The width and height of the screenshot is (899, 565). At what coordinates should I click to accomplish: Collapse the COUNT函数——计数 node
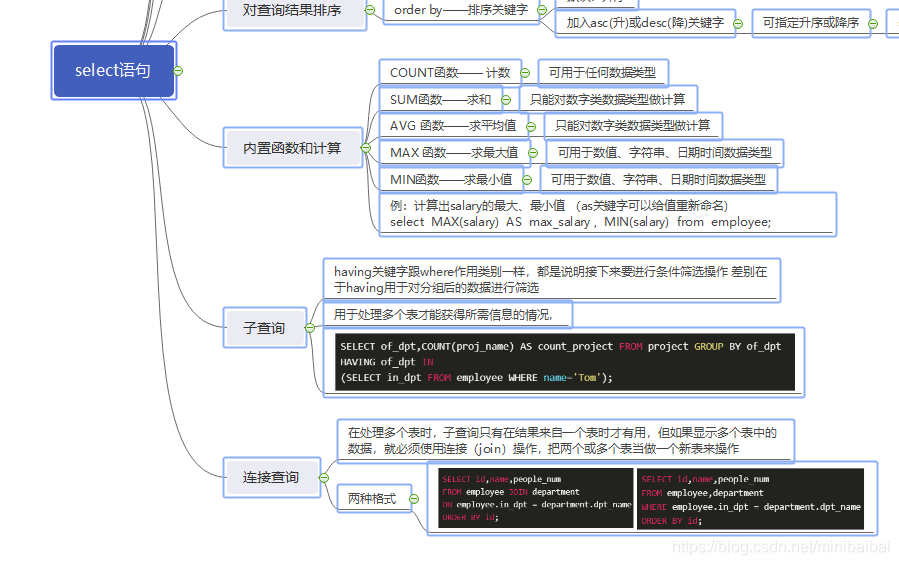point(525,73)
